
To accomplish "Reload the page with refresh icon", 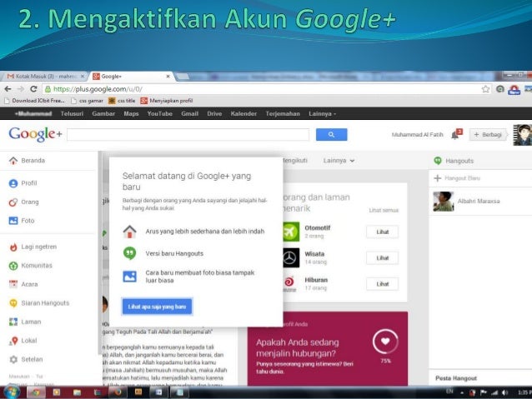I will [x=33, y=89].
